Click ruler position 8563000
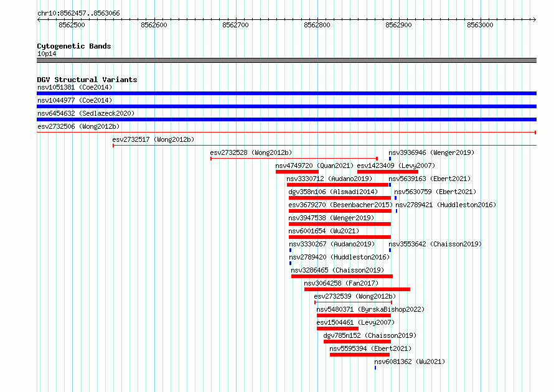Screen dimensions: 554x392 point(480,25)
